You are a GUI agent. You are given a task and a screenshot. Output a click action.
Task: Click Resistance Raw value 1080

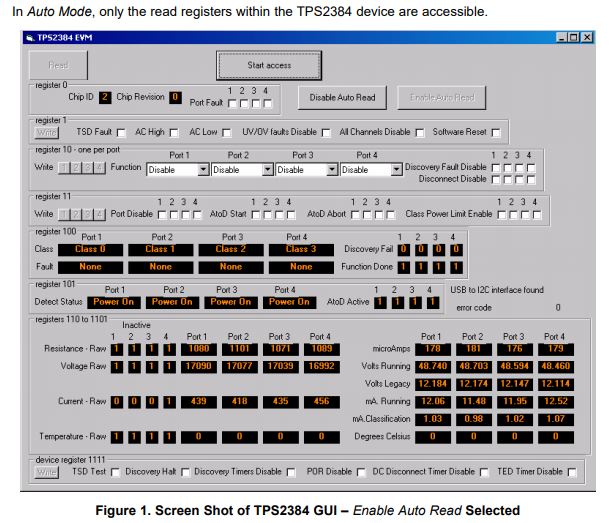[199, 349]
